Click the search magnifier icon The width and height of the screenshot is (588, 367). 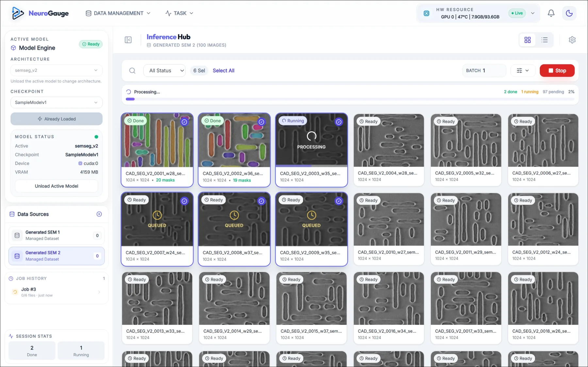[132, 71]
